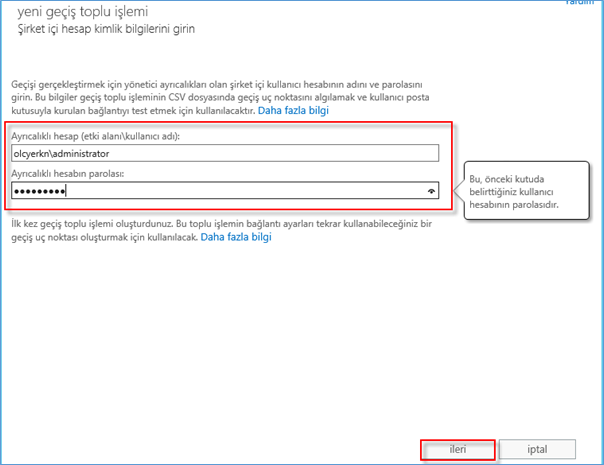Viewport: 604px width, 465px height.
Task: Click paragraph starting 'İlk kez geçiş toplu işlemi'
Action: click(221, 230)
